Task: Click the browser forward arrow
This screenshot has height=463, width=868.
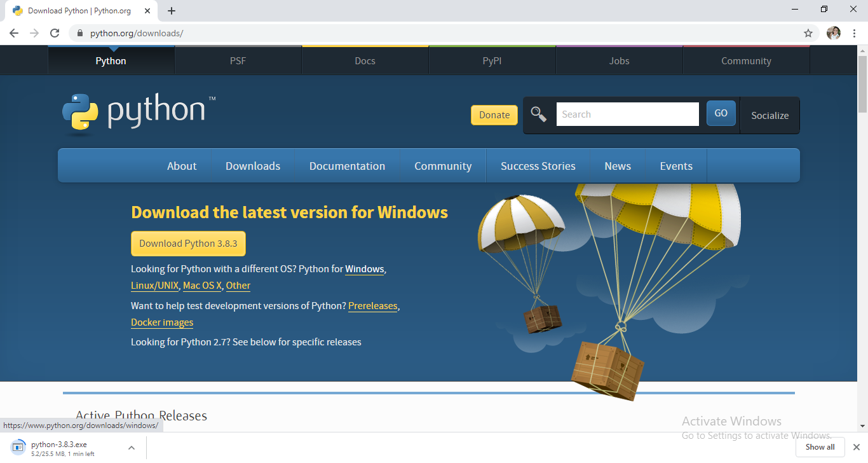Action: point(34,33)
